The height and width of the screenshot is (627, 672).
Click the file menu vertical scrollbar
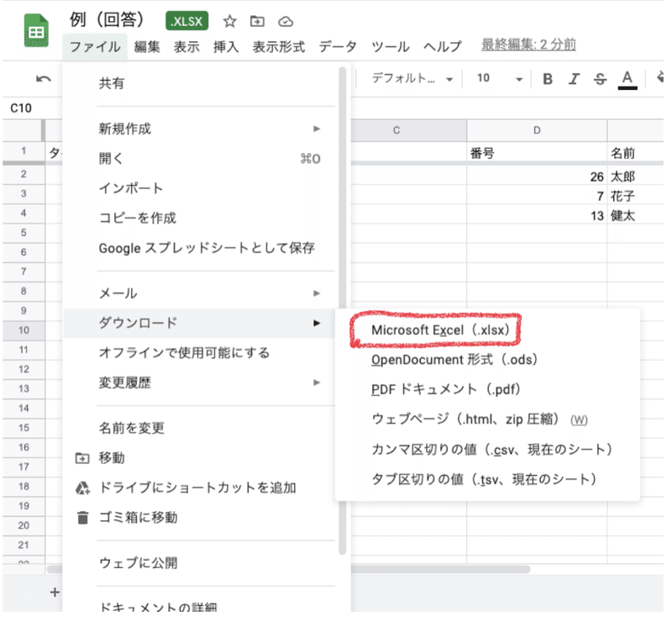coord(342,310)
